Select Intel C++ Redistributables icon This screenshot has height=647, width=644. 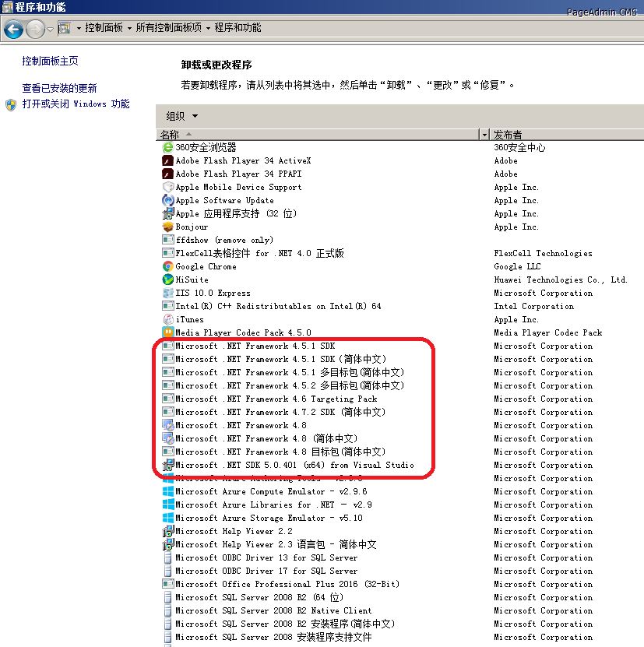pyautogui.click(x=168, y=306)
